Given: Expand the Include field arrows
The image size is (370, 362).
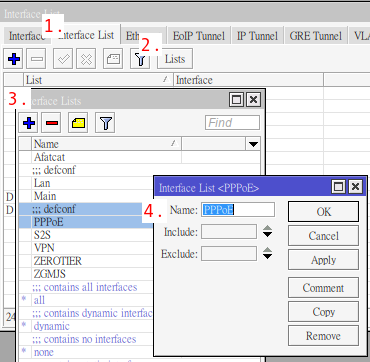Looking at the screenshot, I should [x=267, y=231].
